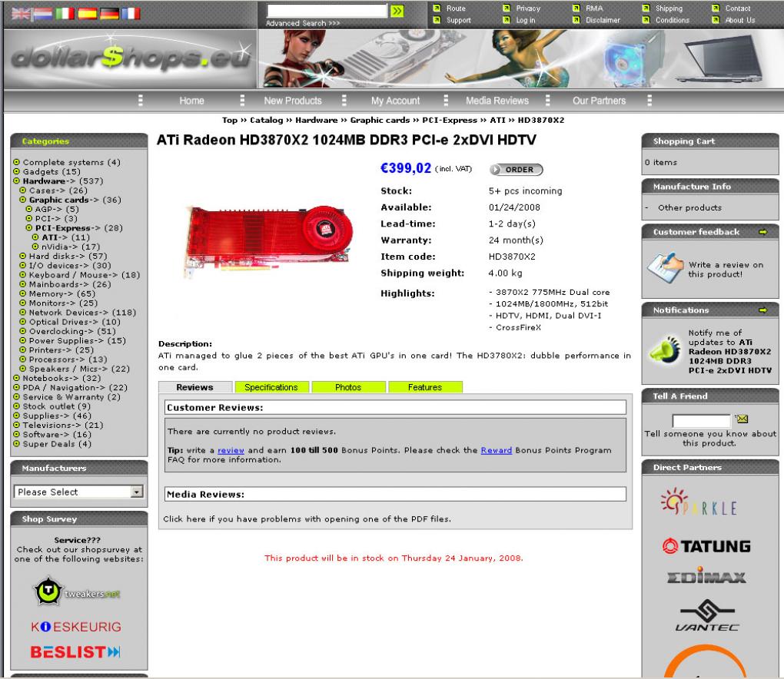Screen dimensions: 784x679
Task: Open the Edimax partner logo
Action: [706, 575]
